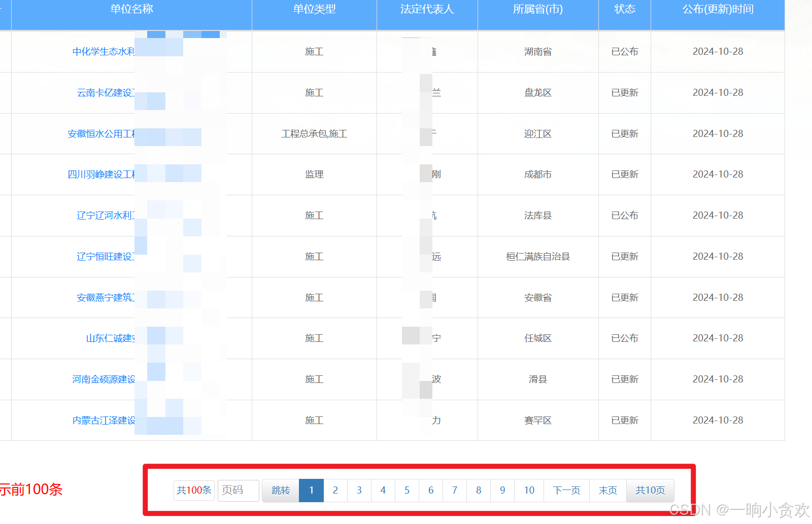Open company link 云南卡亿建设
The height and width of the screenshot is (524, 812).
point(106,93)
